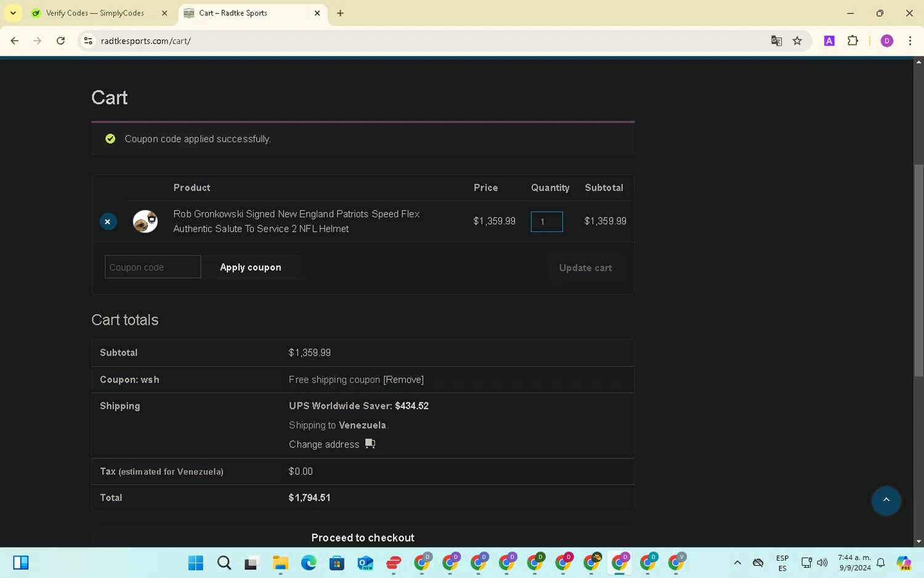Apply the coupon with Apply coupon button
Image resolution: width=924 pixels, height=578 pixels.
point(251,267)
